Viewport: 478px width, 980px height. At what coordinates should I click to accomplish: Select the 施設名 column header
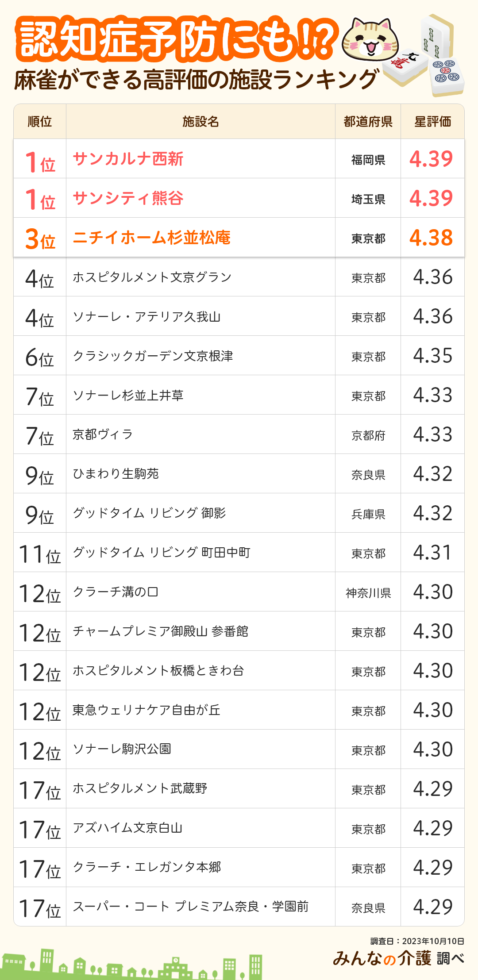[200, 122]
